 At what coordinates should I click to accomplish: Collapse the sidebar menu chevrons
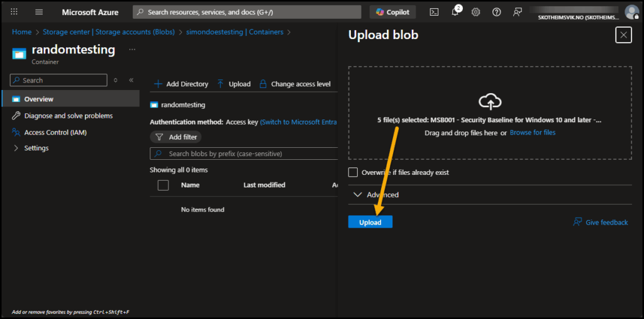[x=131, y=80]
